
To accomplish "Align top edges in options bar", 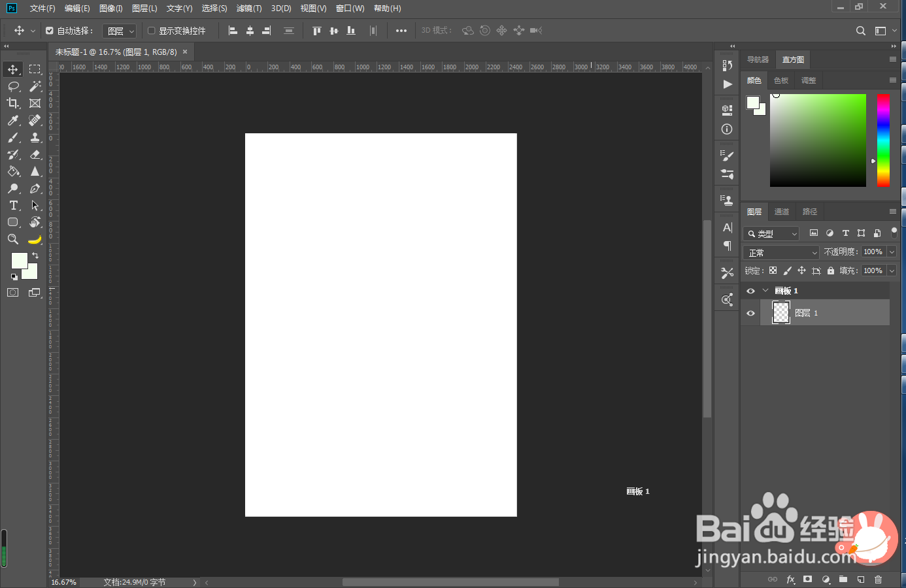I will pos(317,31).
